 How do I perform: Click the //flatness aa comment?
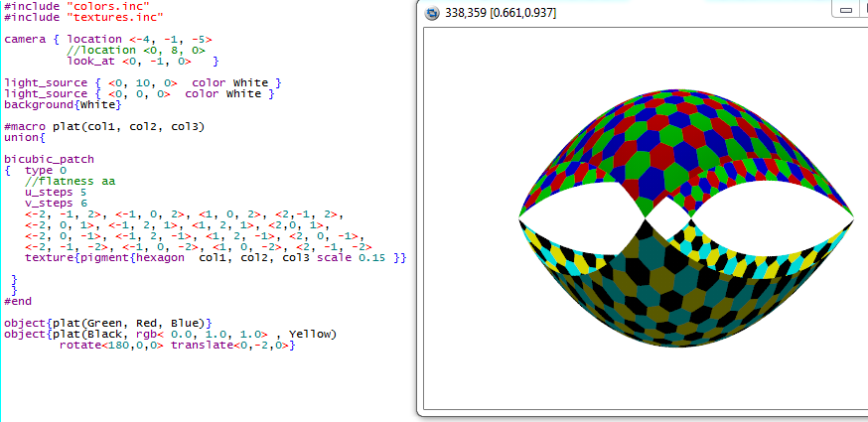click(70, 181)
